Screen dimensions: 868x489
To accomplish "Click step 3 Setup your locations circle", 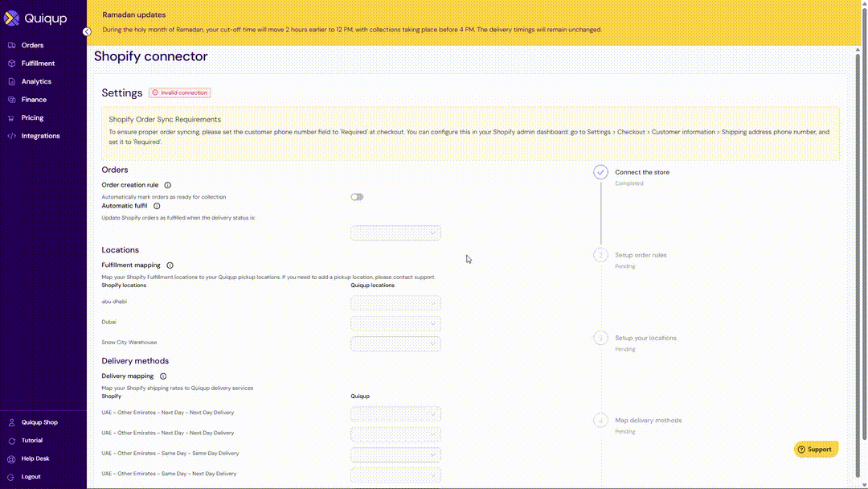I will tap(600, 338).
